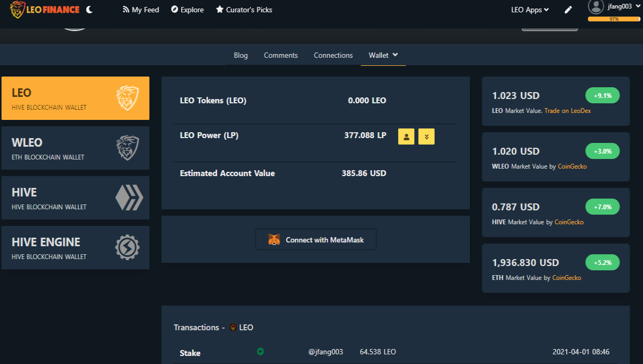
Task: Click the 1,936.830 USD ETH price
Action: [526, 263]
